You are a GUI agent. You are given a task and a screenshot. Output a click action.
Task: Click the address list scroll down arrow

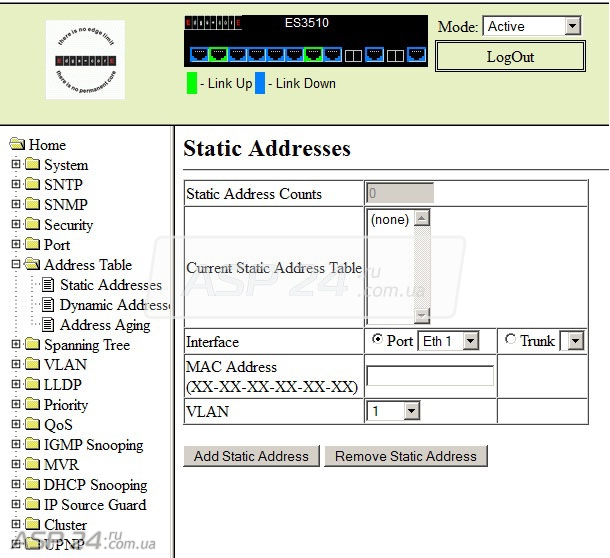click(422, 315)
